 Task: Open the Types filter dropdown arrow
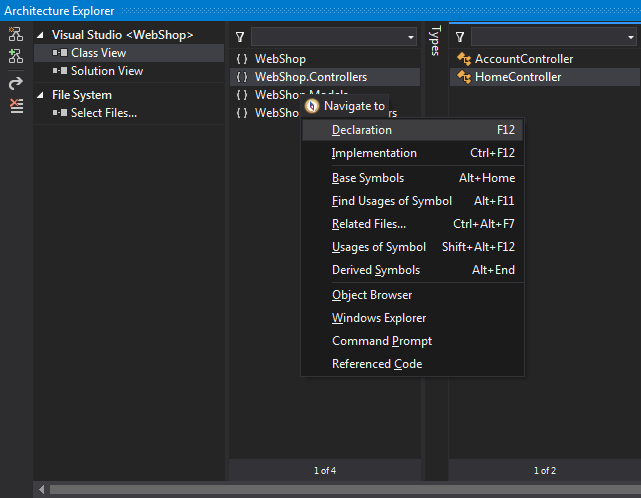point(631,37)
